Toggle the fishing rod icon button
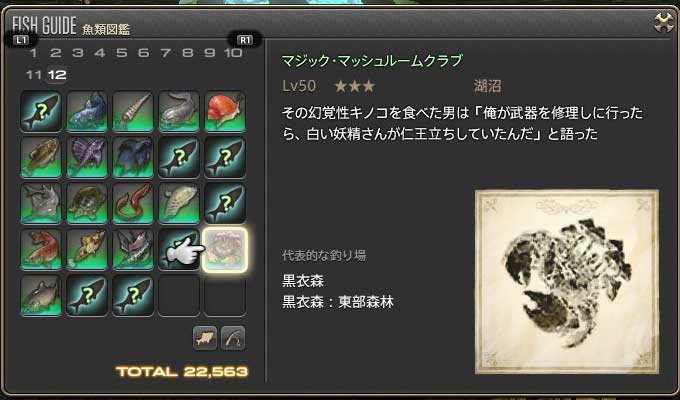The height and width of the screenshot is (400, 680). click(x=233, y=338)
